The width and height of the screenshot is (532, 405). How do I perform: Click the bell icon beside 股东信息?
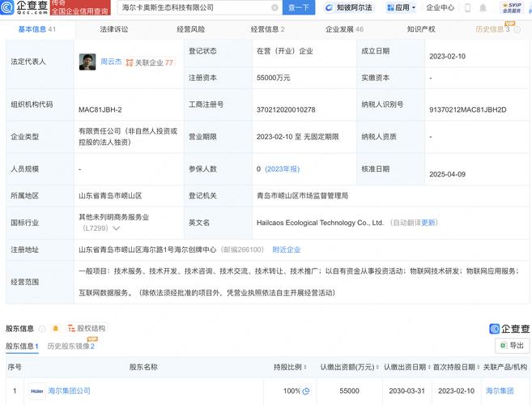(55, 328)
